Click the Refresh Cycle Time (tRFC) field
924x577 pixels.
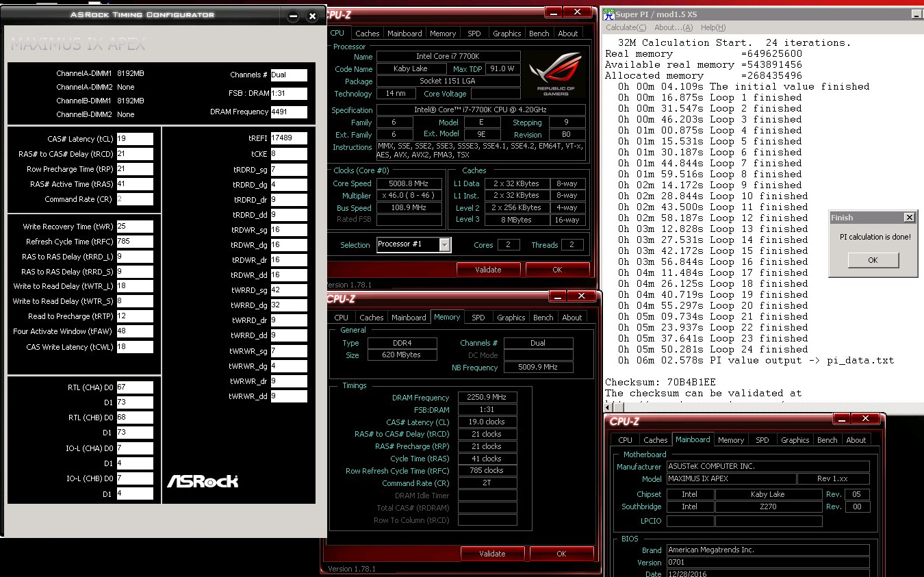(x=135, y=242)
